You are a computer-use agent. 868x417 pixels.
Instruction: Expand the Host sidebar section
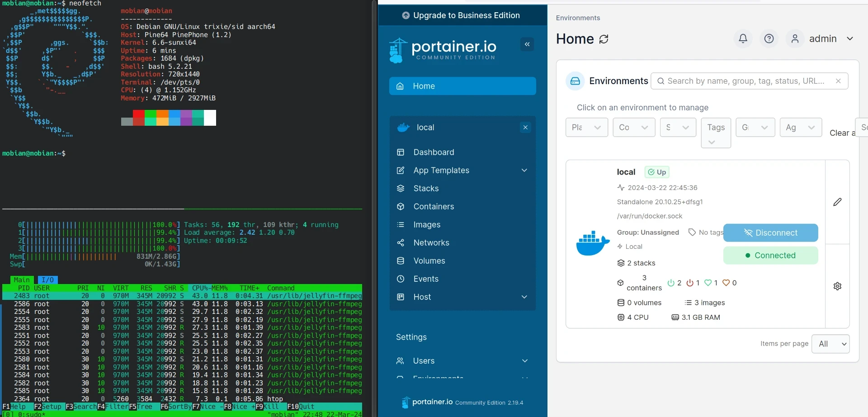tap(524, 297)
